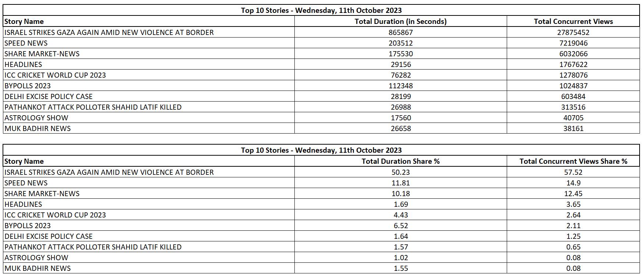Select the cell containing 38161
Screen dimensions: 644x276
click(x=573, y=128)
